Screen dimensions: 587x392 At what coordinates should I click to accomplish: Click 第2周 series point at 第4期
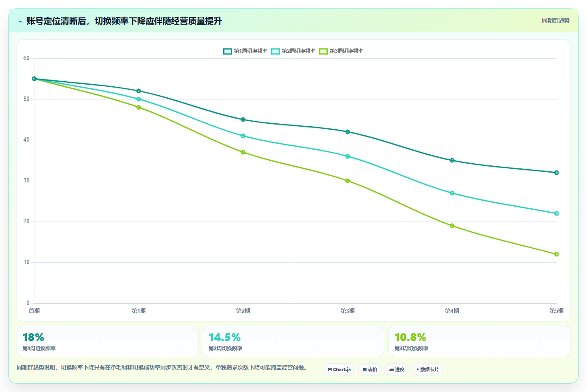point(452,193)
